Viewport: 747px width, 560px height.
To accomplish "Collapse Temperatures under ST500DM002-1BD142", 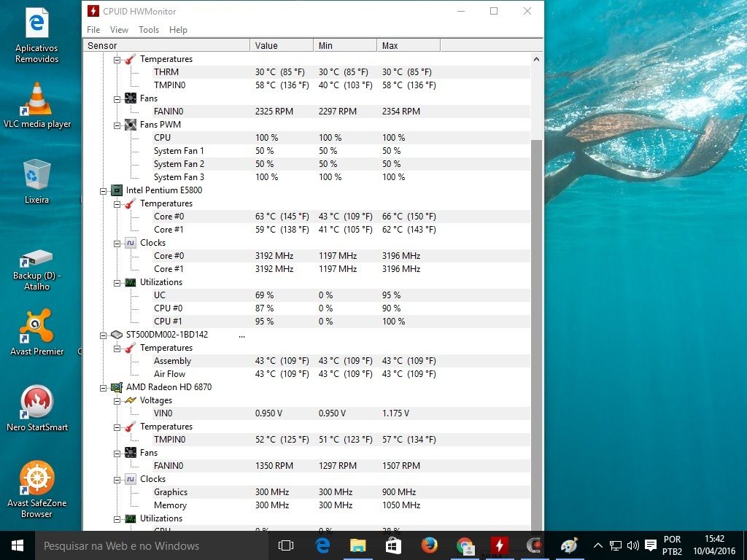I will [117, 349].
